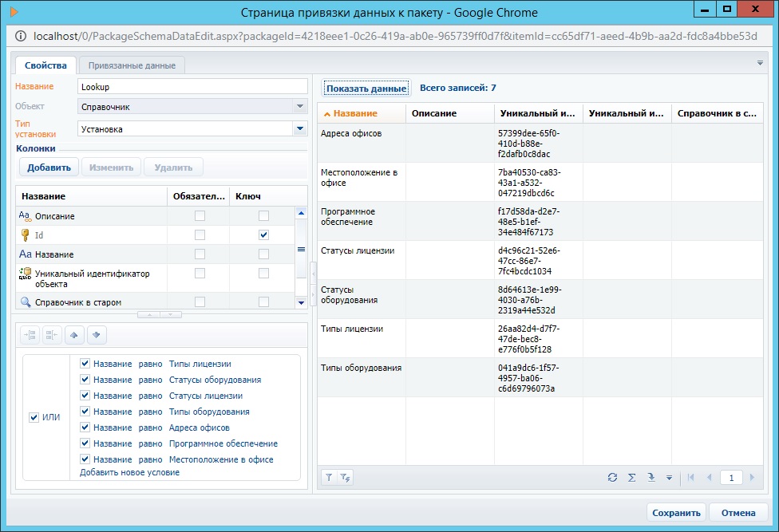Click the Удалить button

click(173, 167)
